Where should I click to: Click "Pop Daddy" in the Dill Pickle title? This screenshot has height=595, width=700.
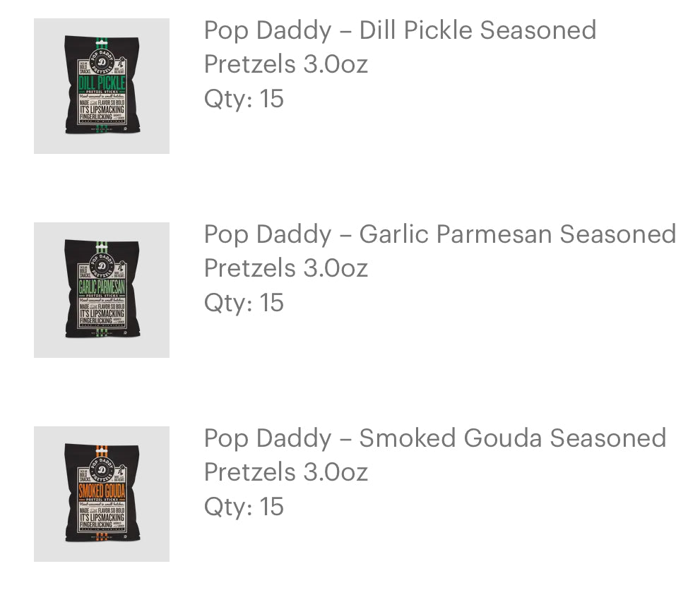tap(267, 30)
